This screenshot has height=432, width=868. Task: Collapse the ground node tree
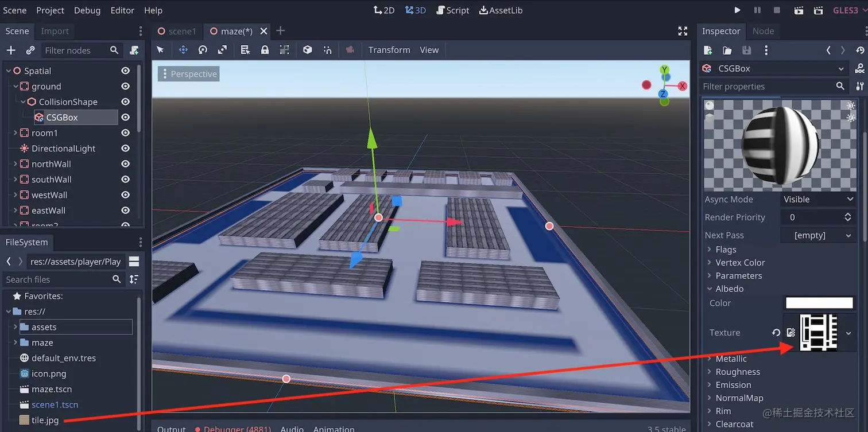[x=15, y=86]
